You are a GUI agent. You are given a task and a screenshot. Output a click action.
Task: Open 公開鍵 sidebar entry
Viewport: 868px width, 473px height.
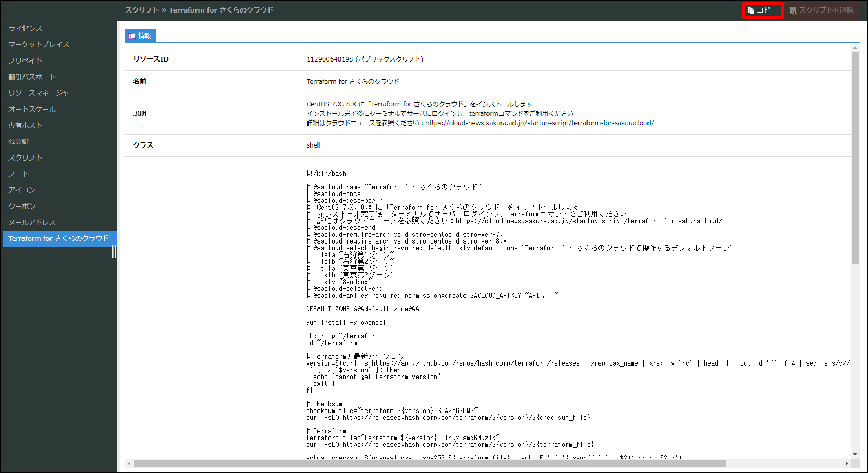click(18, 141)
